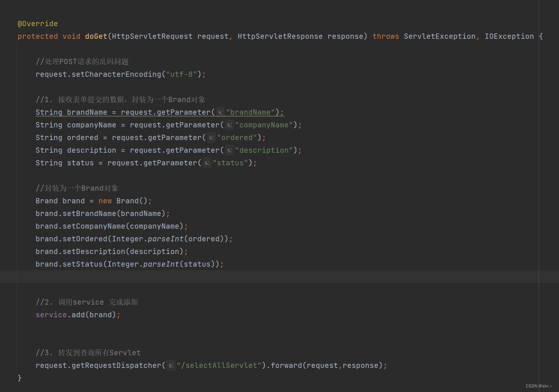Click the throws keyword in the method signature

[385, 36]
